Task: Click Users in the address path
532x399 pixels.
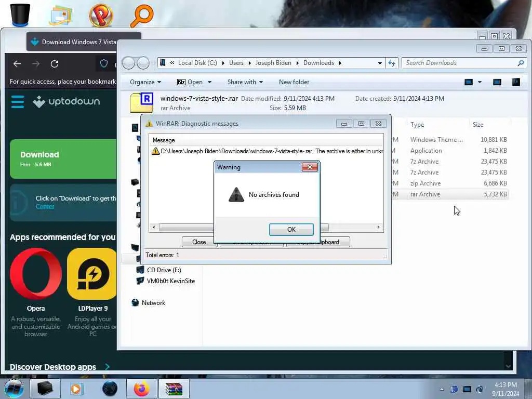Action: click(x=236, y=63)
